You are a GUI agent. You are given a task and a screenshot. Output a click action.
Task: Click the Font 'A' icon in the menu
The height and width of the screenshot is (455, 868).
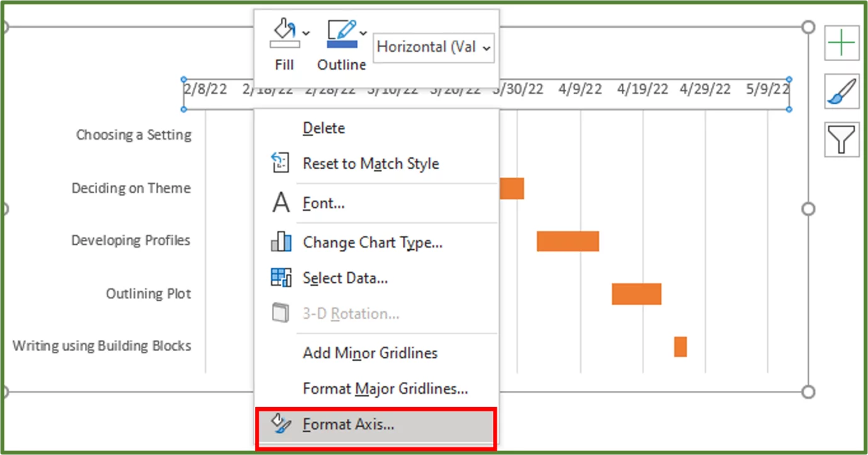pos(281,203)
